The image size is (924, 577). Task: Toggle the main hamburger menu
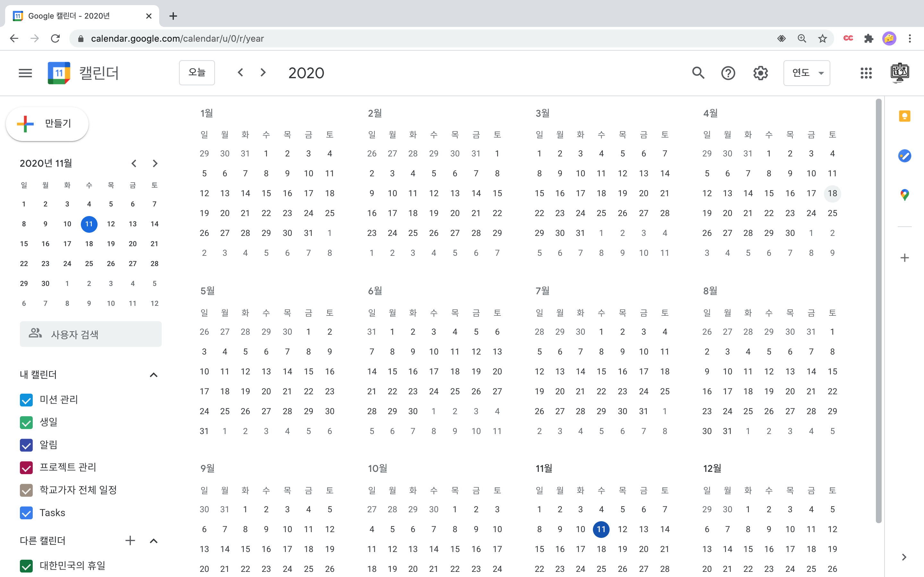point(25,73)
